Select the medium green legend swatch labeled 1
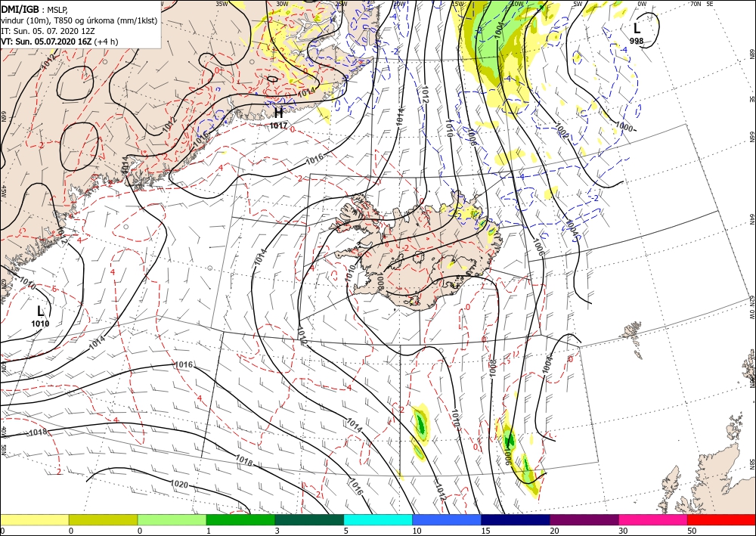Screen dimensions: 756x536 [x=240, y=519]
